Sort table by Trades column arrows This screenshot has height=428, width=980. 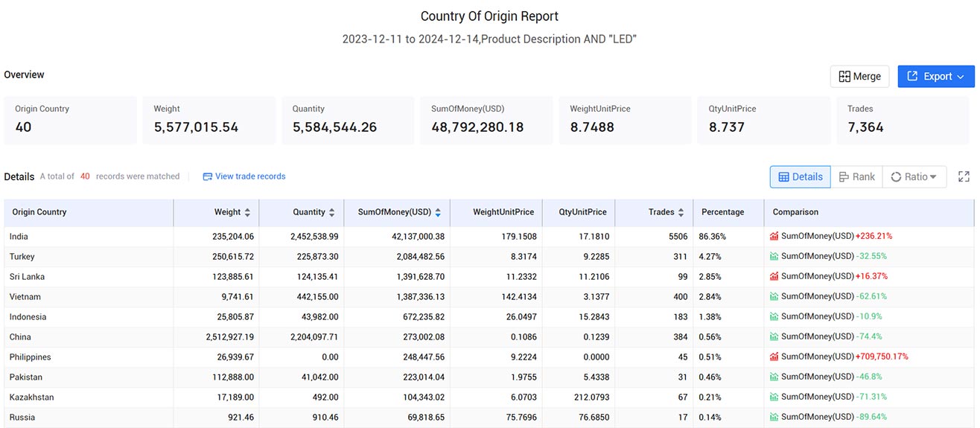[681, 212]
